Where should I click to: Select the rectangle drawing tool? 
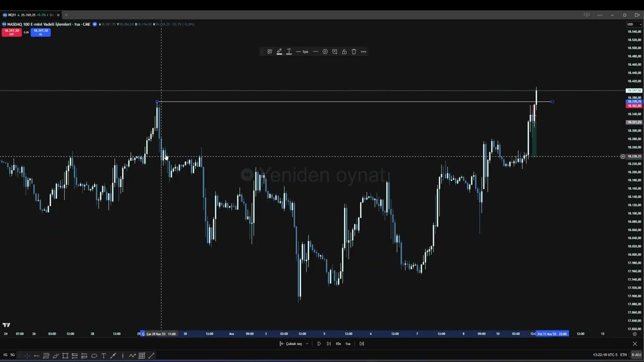65,356
